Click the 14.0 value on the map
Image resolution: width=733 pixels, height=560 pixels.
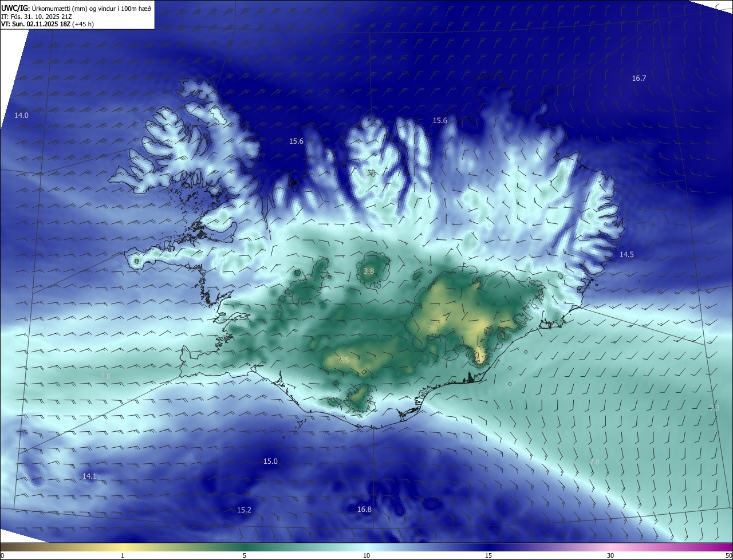pos(21,116)
